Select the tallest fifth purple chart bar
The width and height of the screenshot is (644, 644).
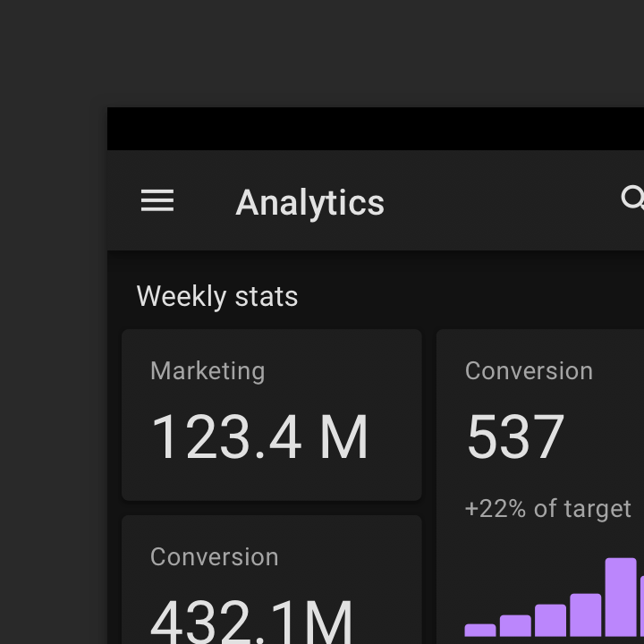point(621,597)
